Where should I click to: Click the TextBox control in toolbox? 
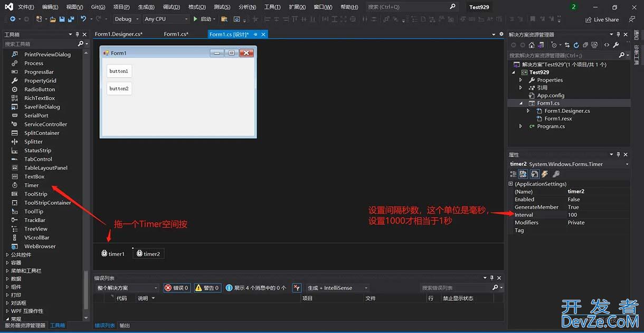click(34, 176)
